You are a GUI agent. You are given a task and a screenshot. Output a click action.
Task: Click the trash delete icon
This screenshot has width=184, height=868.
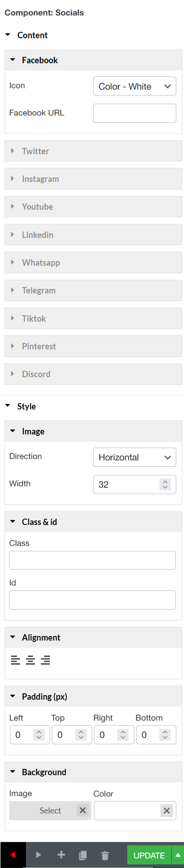coord(105,855)
